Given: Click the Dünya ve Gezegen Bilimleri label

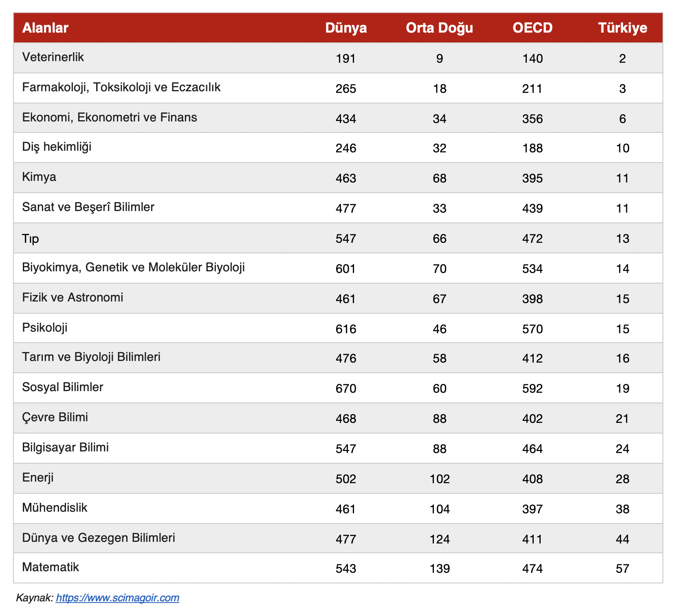Looking at the screenshot, I should click(x=99, y=538).
